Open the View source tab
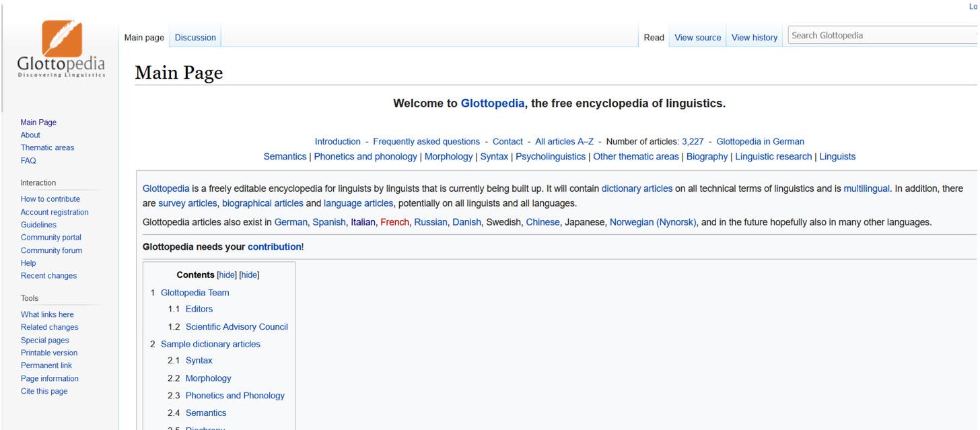 [x=697, y=38]
